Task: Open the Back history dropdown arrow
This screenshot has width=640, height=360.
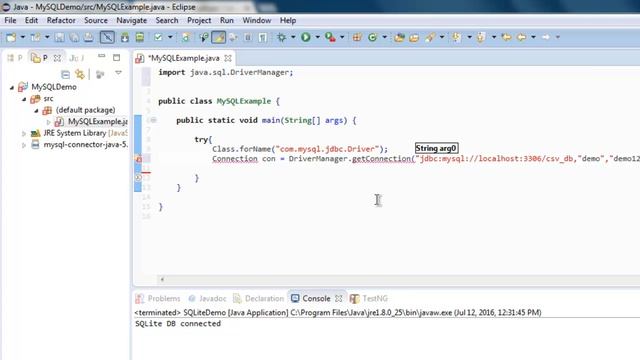Action: coord(533,37)
